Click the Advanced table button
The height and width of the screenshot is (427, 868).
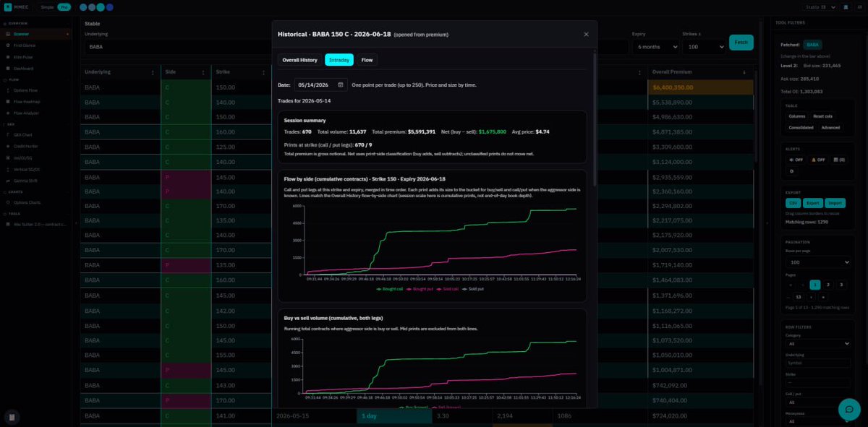click(830, 127)
